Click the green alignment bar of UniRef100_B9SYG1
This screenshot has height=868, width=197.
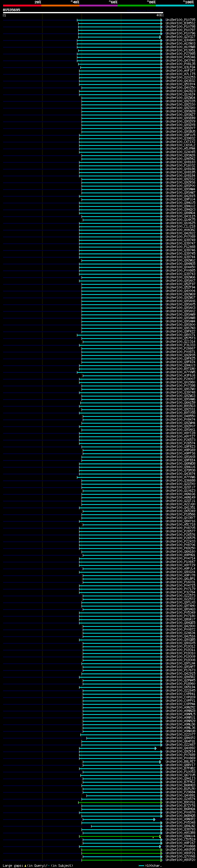[x=120, y=803]
